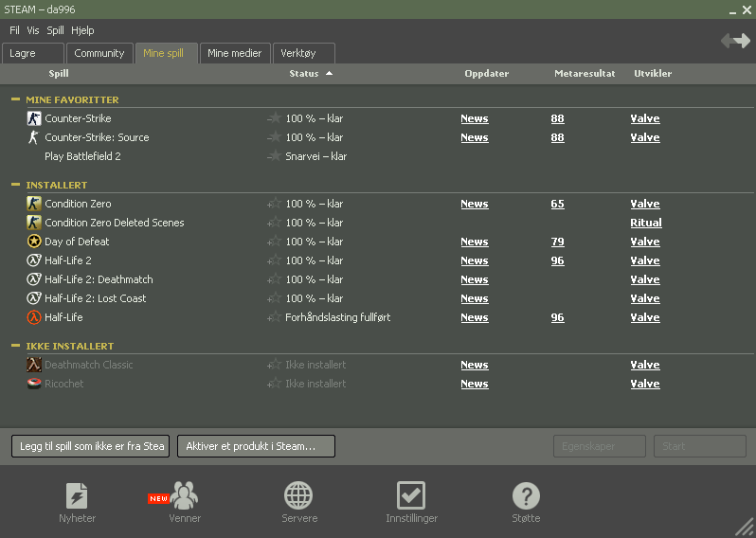Open the Fil menu
This screenshot has height=538, width=756.
[x=14, y=30]
